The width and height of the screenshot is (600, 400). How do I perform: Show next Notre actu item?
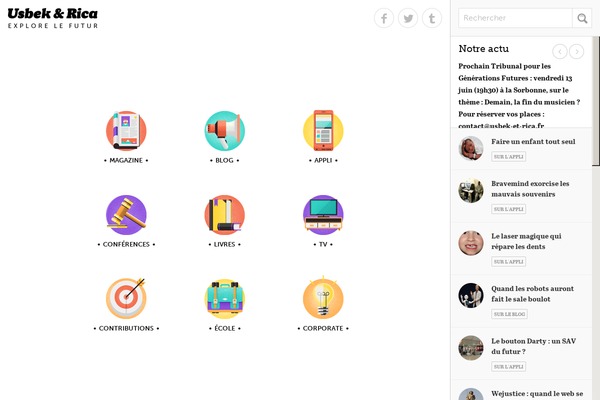[x=577, y=51]
